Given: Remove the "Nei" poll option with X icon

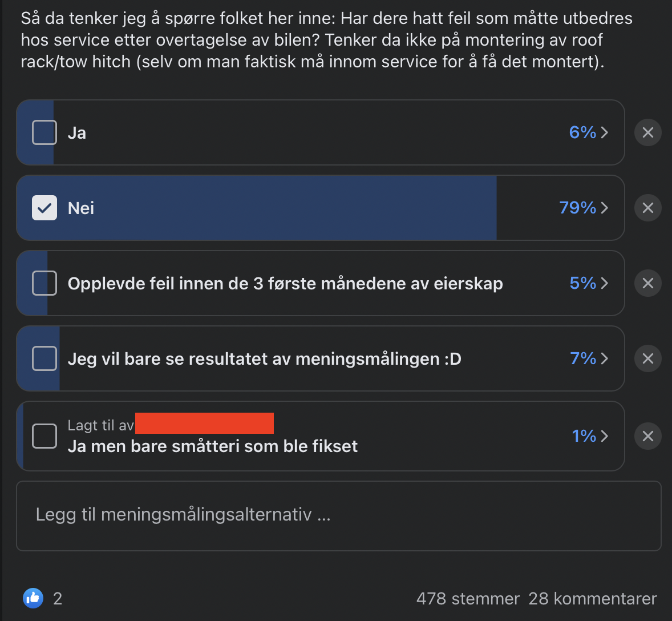Looking at the screenshot, I should pos(647,208).
